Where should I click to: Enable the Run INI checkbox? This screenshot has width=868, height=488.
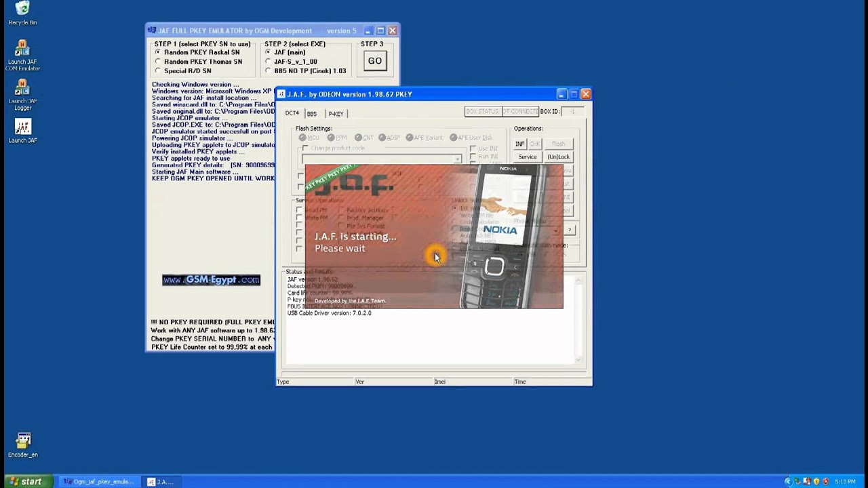click(473, 157)
